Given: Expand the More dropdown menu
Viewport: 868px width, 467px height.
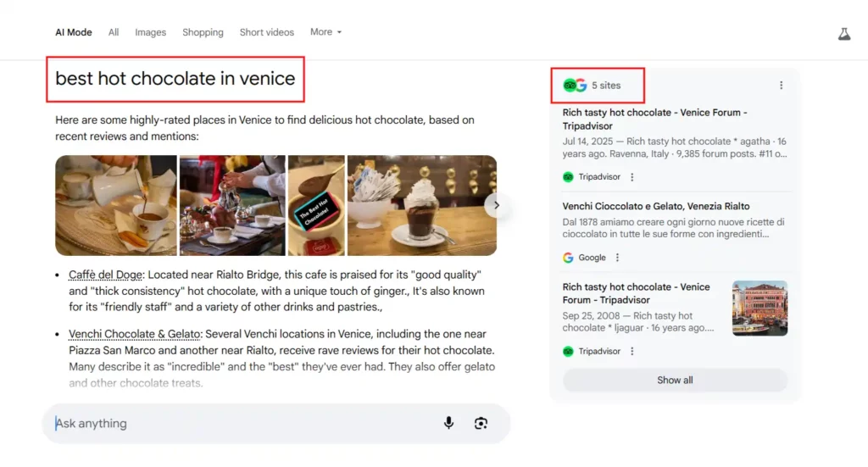Looking at the screenshot, I should pos(325,32).
